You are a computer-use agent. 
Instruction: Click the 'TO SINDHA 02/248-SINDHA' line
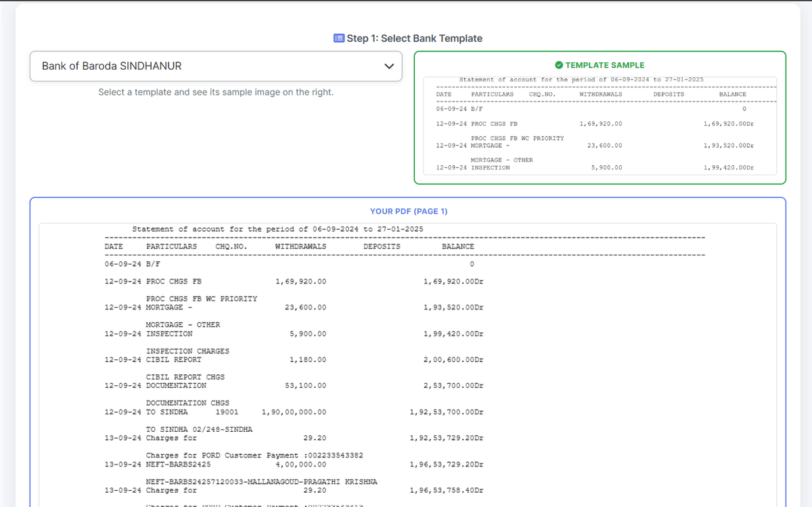pyautogui.click(x=199, y=429)
